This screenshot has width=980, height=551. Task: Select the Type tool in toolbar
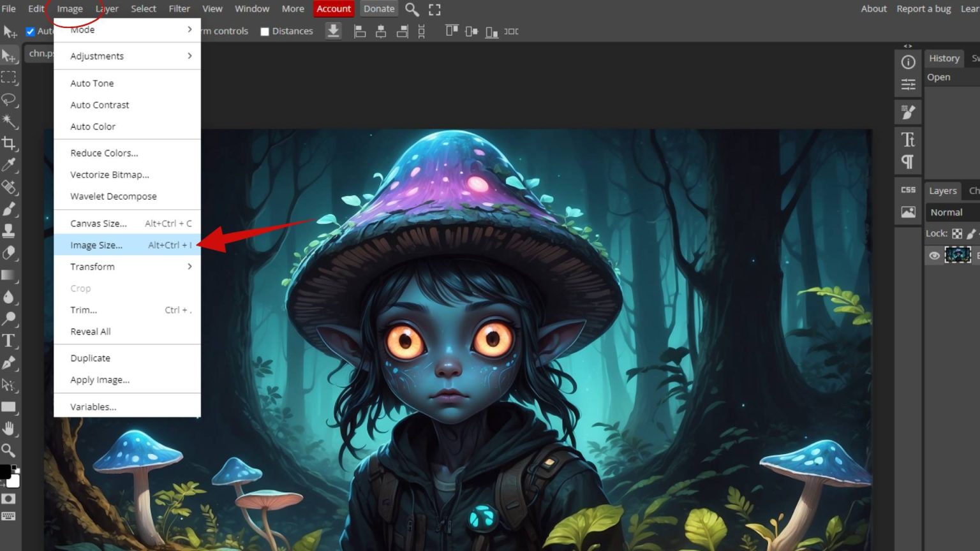9,341
